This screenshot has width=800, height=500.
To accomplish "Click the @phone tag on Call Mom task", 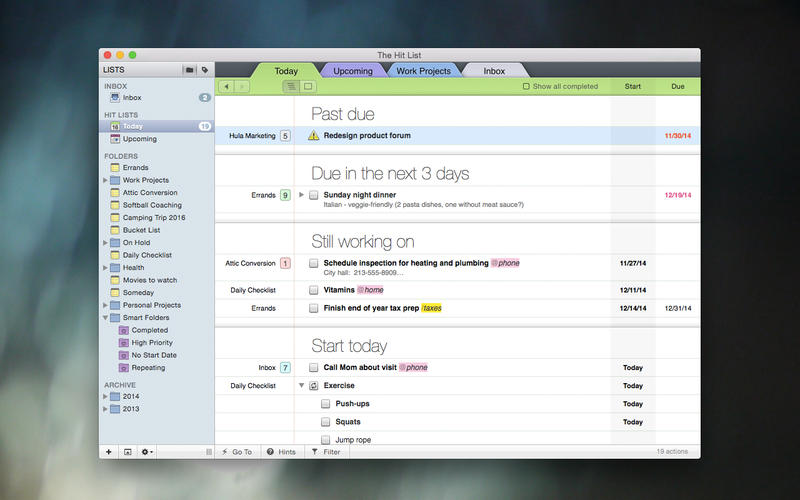I will pyautogui.click(x=413, y=367).
